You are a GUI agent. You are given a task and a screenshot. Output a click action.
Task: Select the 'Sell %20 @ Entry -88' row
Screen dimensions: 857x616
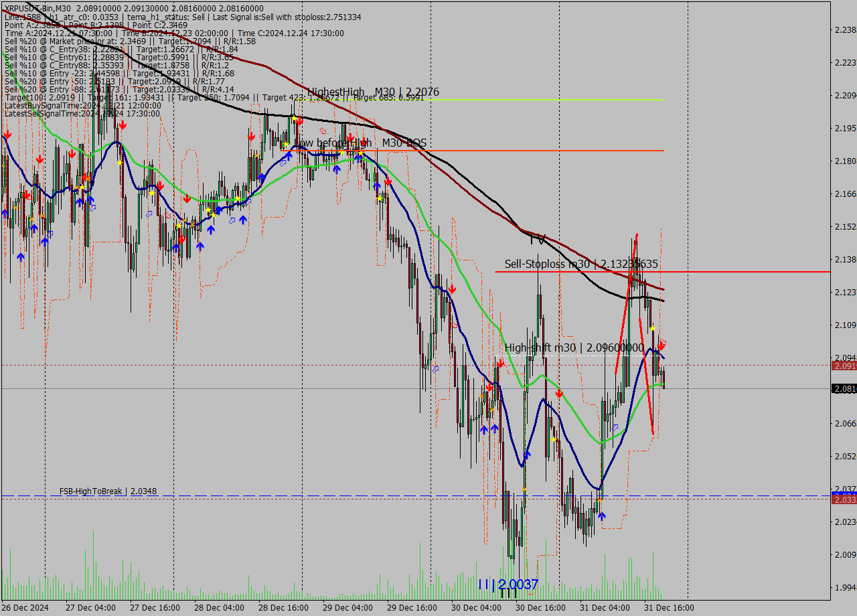point(119,89)
